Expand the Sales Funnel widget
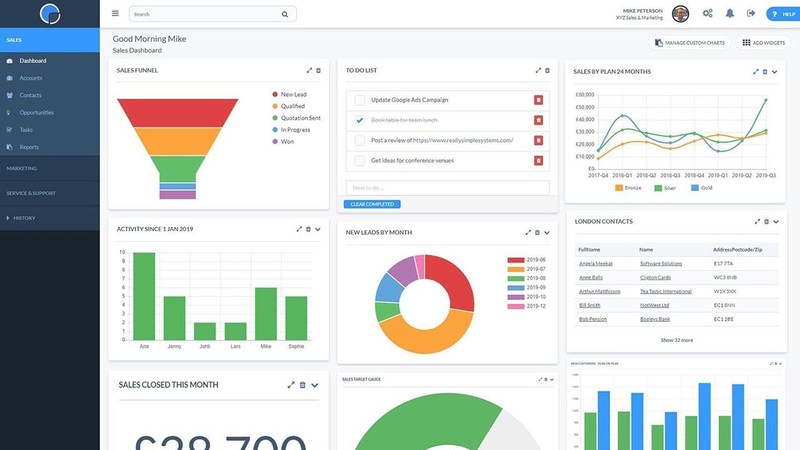 [309, 70]
